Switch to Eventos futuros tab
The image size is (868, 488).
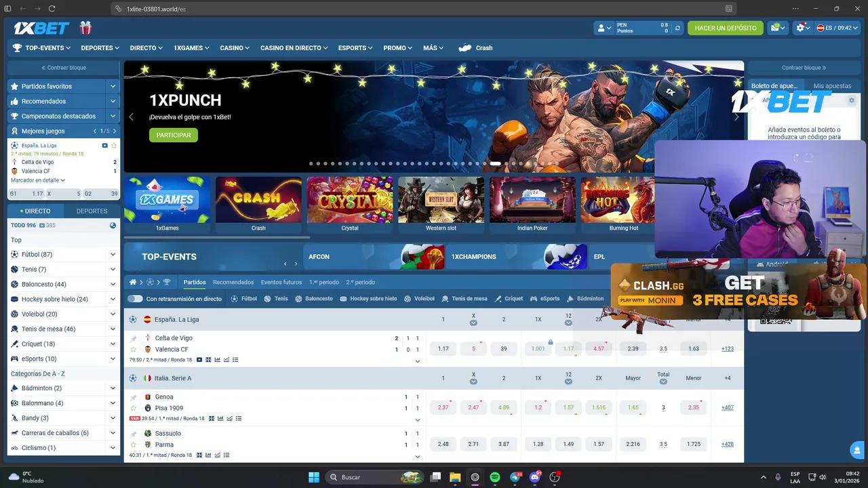(281, 282)
